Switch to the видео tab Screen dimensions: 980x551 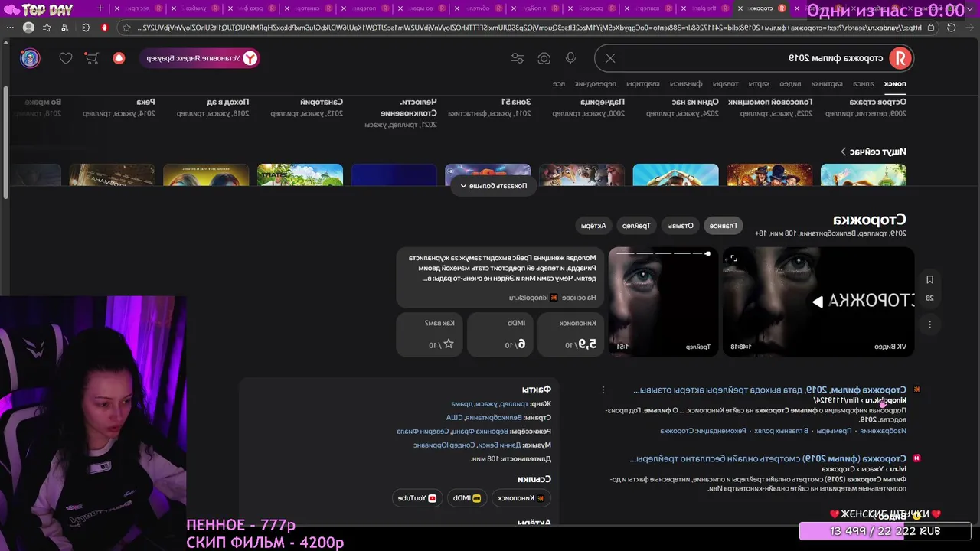click(x=791, y=83)
